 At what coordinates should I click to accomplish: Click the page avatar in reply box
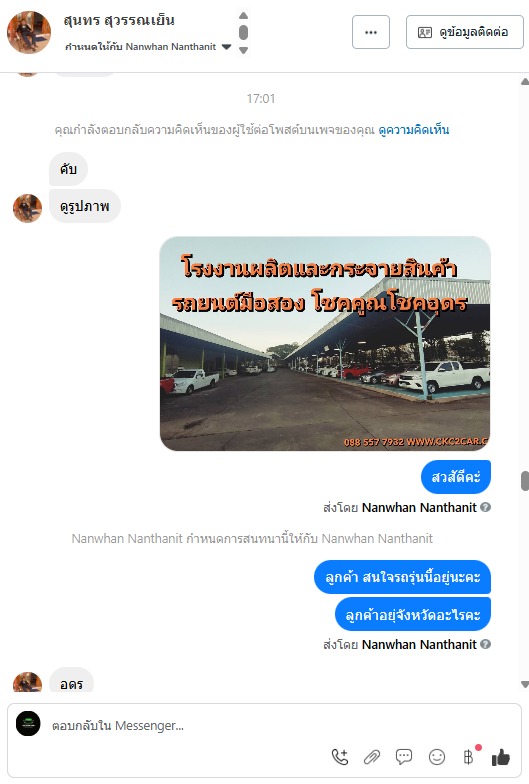click(28, 724)
